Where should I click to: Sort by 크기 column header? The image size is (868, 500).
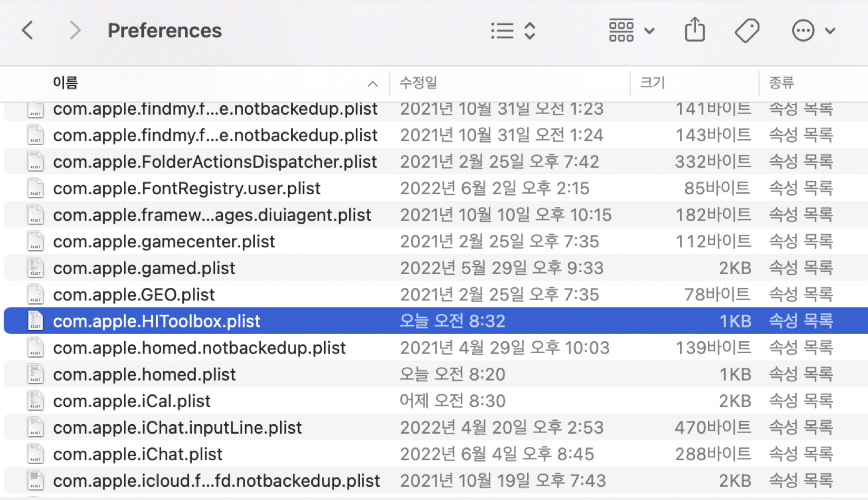click(653, 83)
